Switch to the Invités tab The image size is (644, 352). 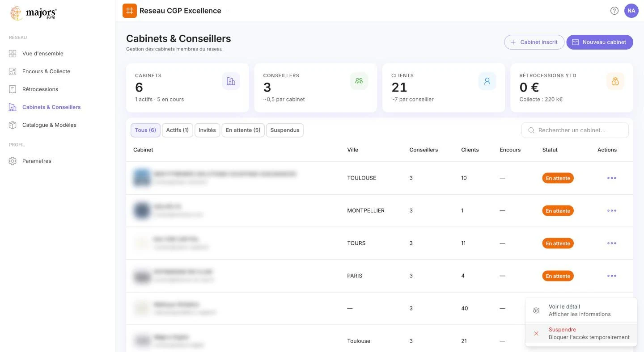(207, 130)
